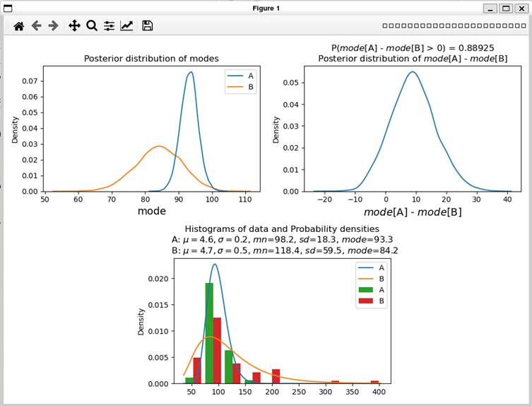
Task: Click the "Posterior distribution of modes" title
Action: pyautogui.click(x=151, y=59)
